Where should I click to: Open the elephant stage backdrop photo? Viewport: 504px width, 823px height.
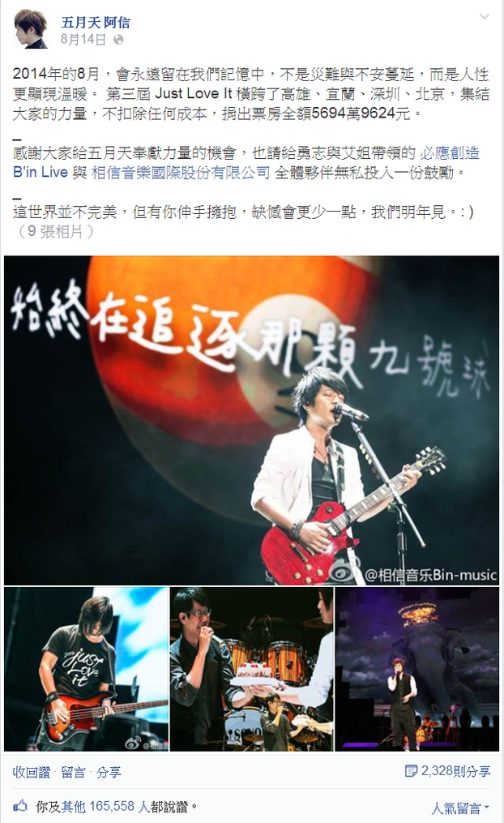(417, 669)
